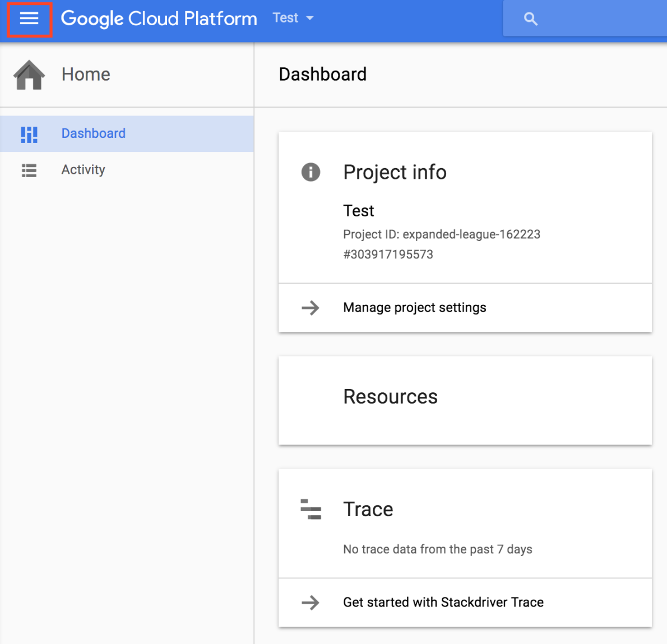Click the search magnifier icon
Viewport: 667px width, 644px height.
tap(530, 18)
